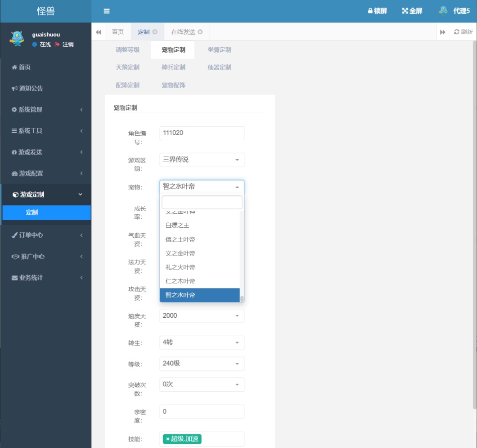Screen dimensions: 477x448
Task: Close the 在线发送 tab
Action: (x=200, y=32)
